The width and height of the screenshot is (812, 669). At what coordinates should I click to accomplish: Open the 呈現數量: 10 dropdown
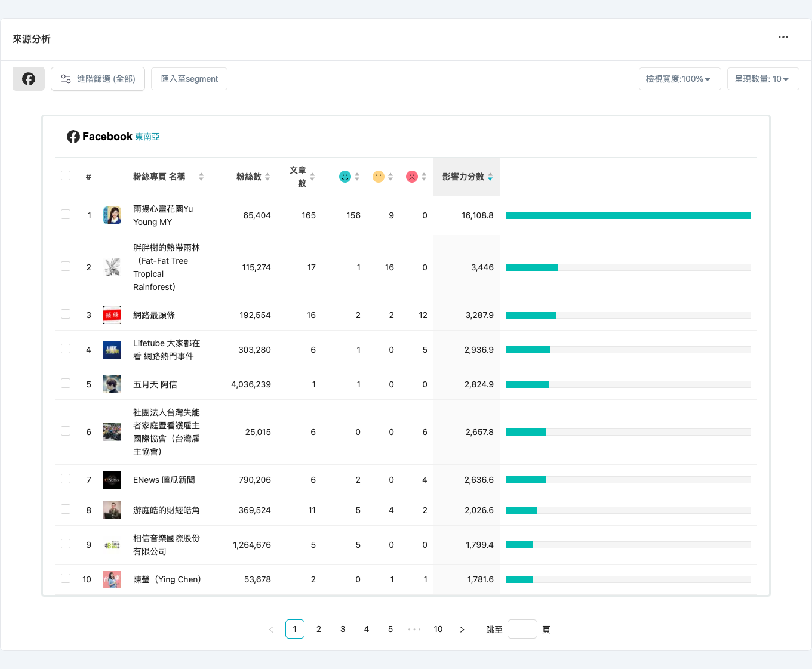pyautogui.click(x=763, y=79)
